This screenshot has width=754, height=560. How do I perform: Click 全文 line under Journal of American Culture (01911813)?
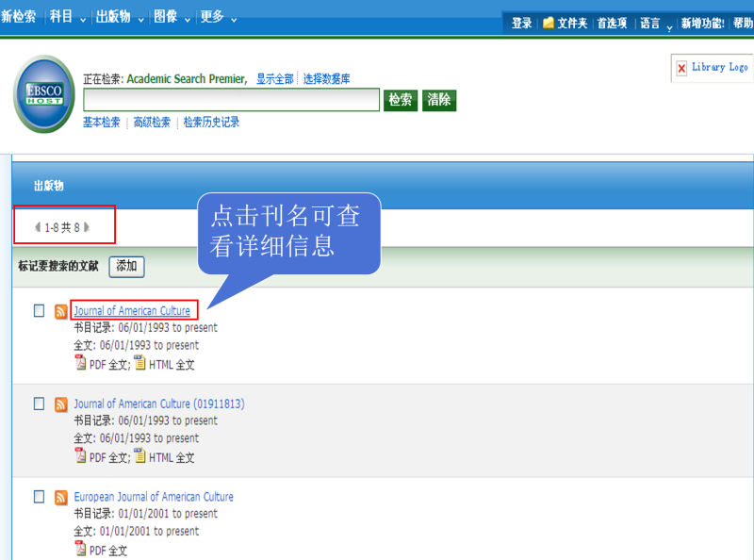(x=136, y=438)
